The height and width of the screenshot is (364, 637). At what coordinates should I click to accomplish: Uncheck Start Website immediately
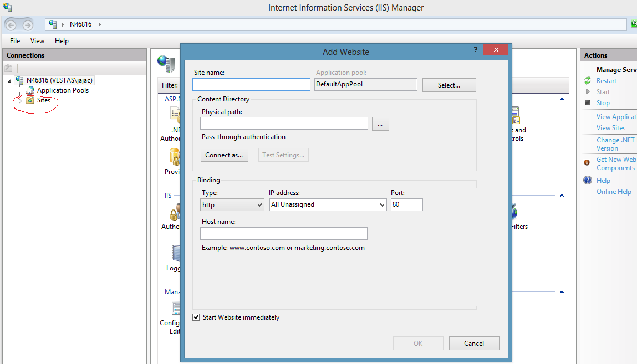point(196,317)
